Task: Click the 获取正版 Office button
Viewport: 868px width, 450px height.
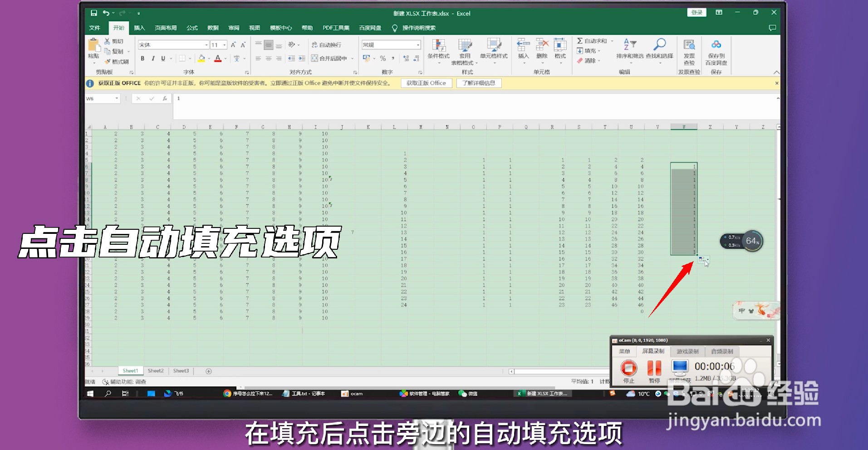Action: (426, 83)
